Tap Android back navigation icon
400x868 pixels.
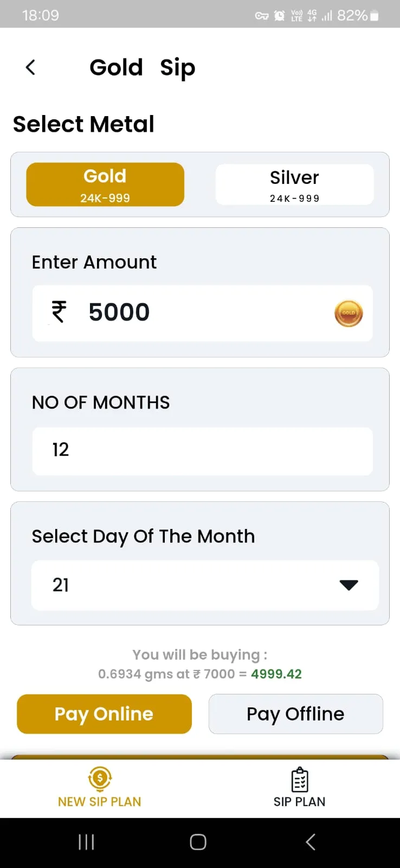pyautogui.click(x=311, y=842)
